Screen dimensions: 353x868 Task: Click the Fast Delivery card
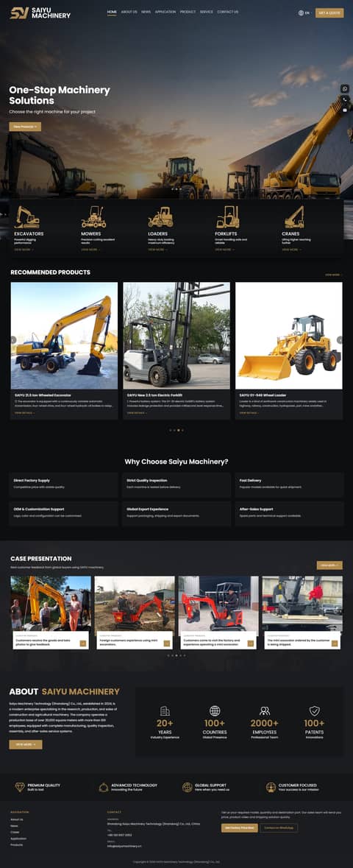tap(289, 484)
